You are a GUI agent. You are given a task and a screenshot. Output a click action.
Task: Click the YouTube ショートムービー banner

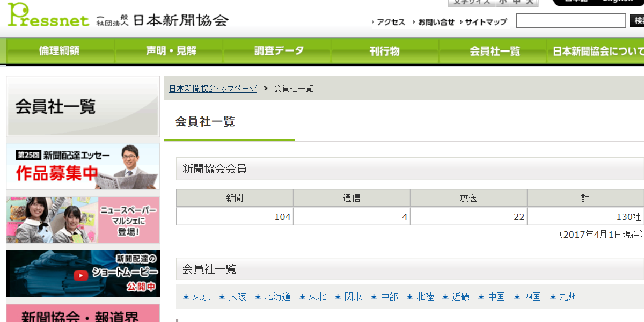click(83, 274)
